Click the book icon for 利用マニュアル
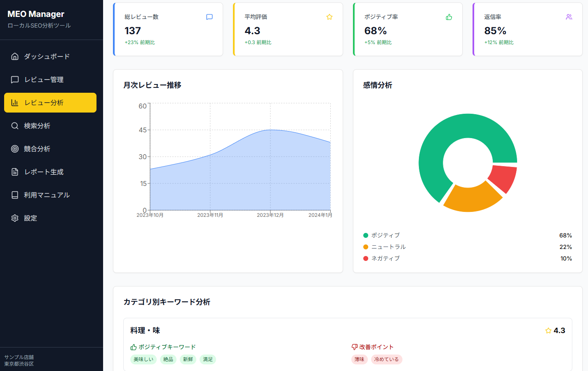This screenshot has height=371, width=588. click(x=15, y=195)
